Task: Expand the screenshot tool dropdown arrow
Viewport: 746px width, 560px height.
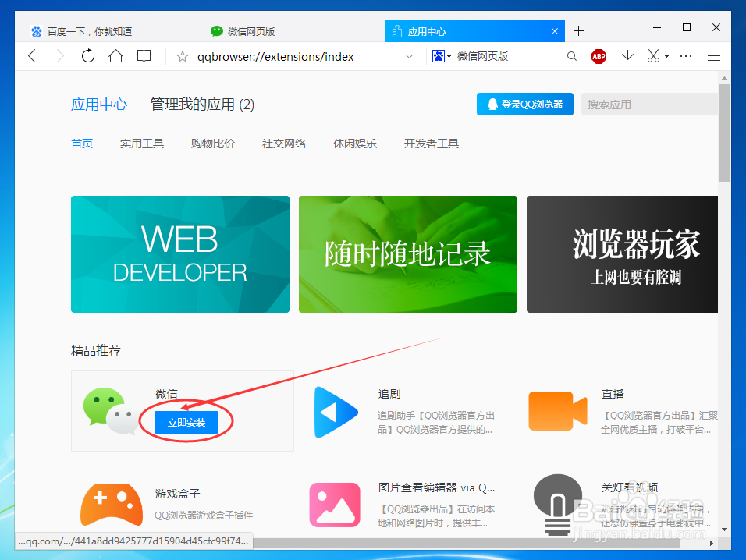Action: (666, 57)
